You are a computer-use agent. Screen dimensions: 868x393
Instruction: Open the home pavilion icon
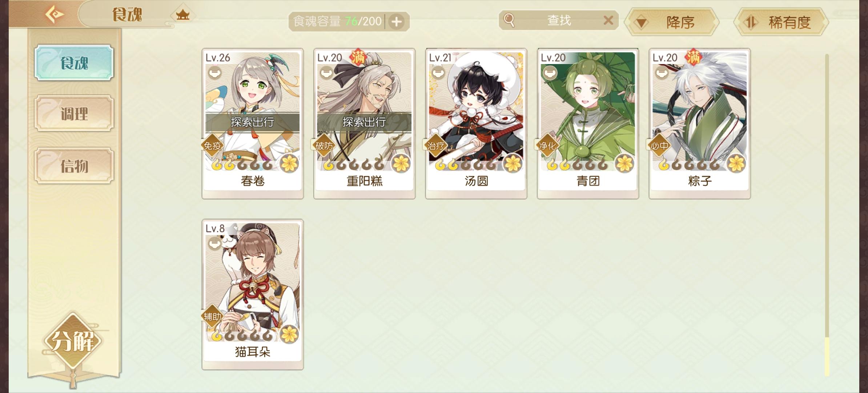[182, 15]
